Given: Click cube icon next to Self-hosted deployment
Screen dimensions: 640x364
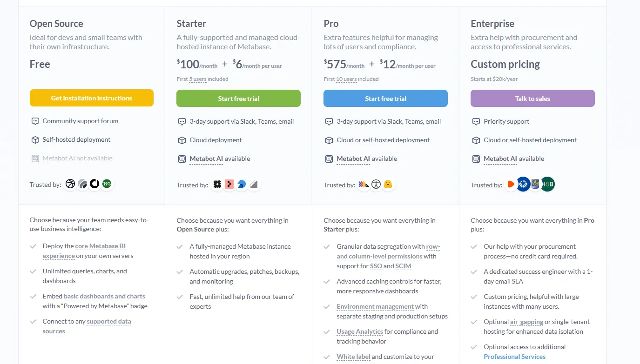Looking at the screenshot, I should pos(35,140).
